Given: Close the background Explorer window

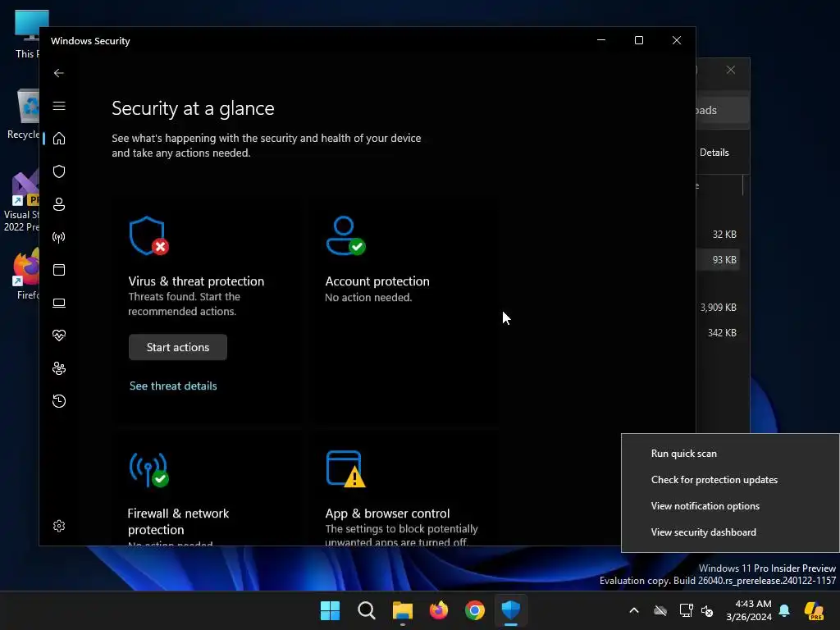Looking at the screenshot, I should coord(731,71).
